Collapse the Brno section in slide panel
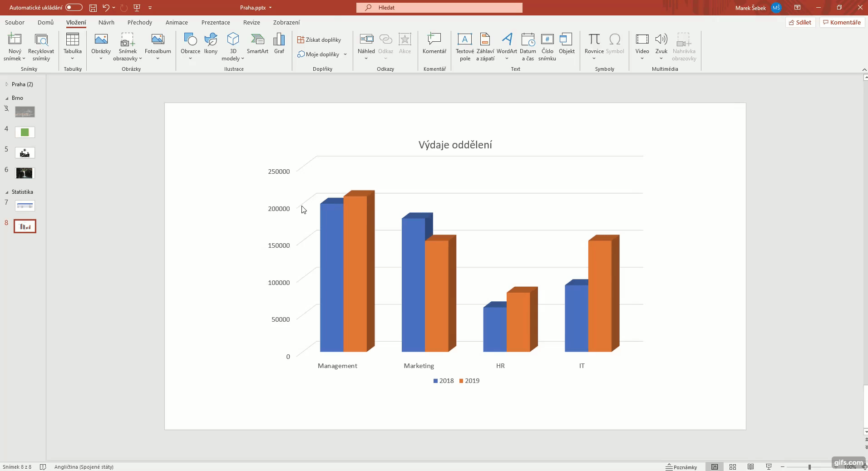Image resolution: width=868 pixels, height=471 pixels. pos(6,98)
